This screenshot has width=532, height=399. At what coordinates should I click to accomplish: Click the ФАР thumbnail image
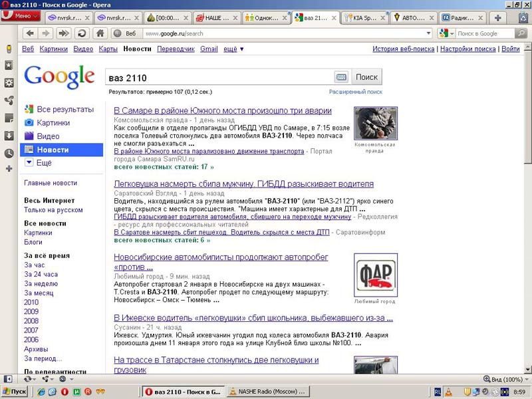(375, 275)
